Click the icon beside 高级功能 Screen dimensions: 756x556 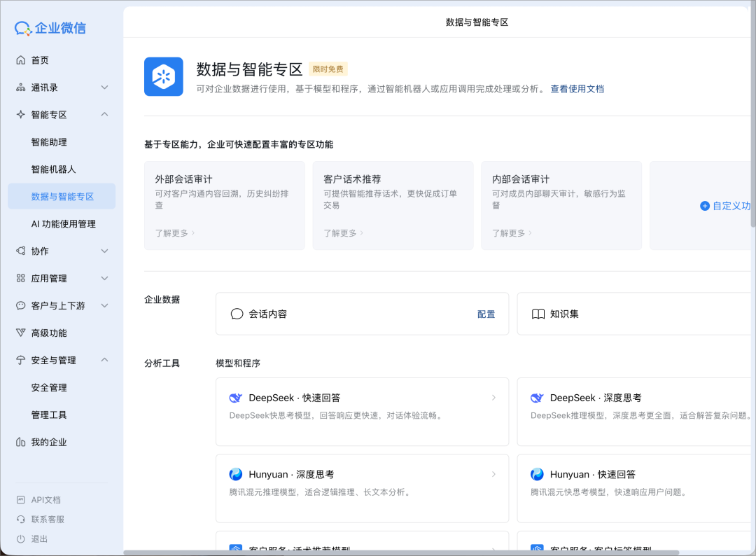21,333
